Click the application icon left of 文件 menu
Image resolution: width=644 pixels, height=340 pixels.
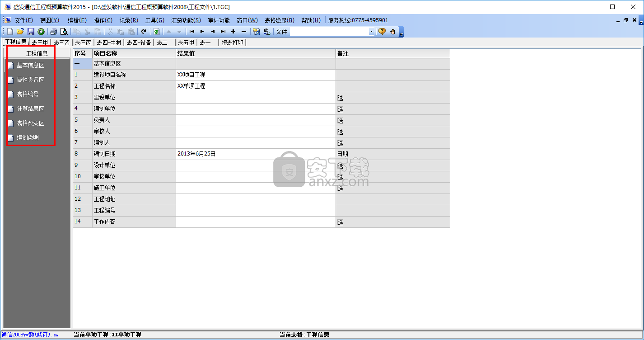[x=8, y=20]
